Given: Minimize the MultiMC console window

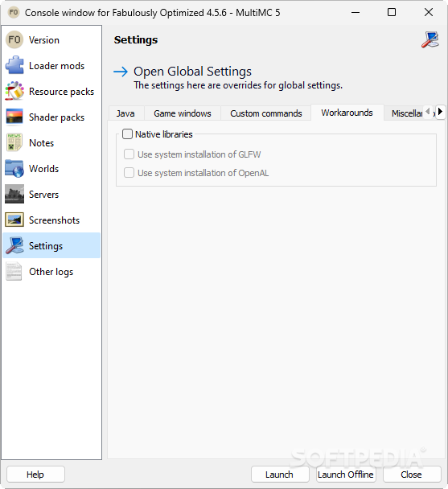Looking at the screenshot, I should pyautogui.click(x=356, y=13).
